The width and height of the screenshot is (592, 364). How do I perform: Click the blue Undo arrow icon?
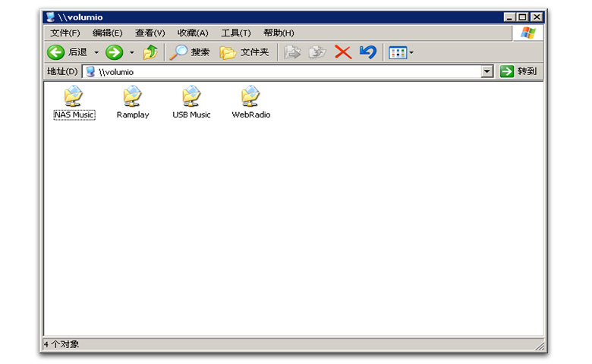pos(368,52)
